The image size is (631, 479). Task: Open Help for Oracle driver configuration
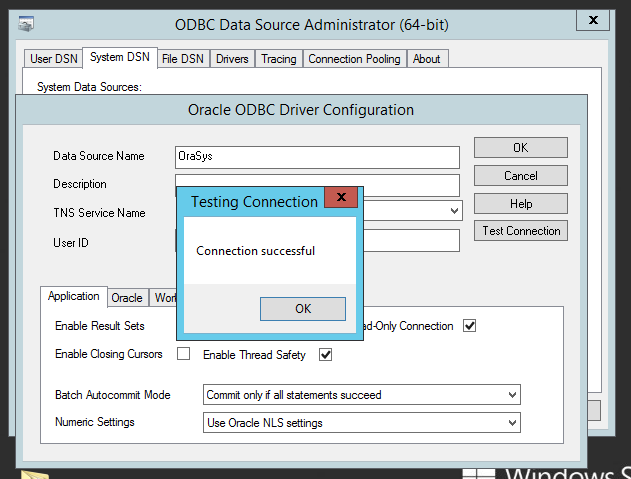click(x=521, y=204)
